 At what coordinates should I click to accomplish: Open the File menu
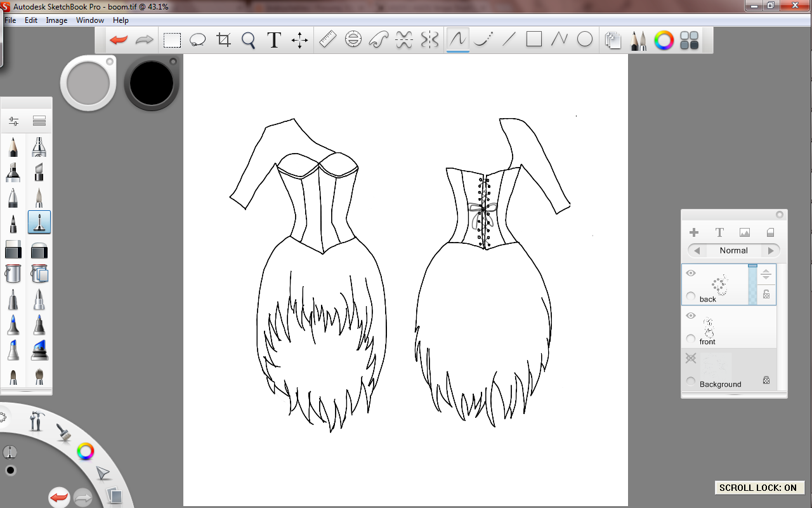(10, 20)
